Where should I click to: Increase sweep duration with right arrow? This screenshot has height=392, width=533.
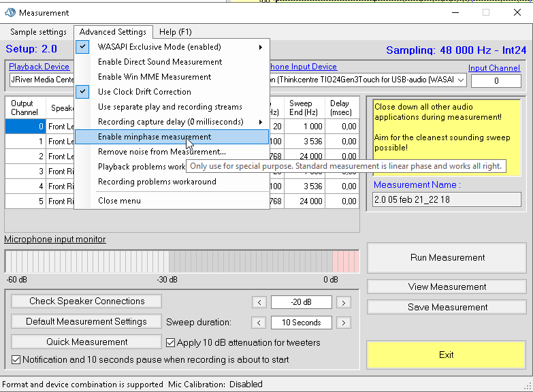(344, 323)
